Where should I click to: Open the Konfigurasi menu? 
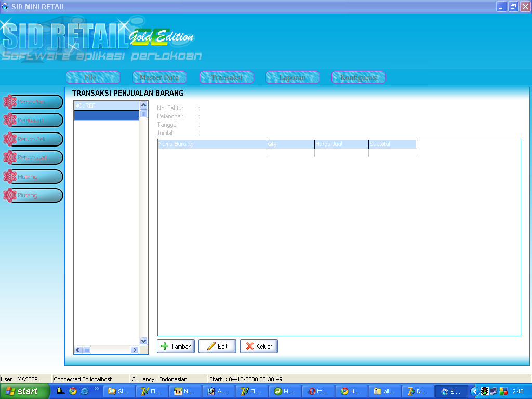(x=358, y=77)
